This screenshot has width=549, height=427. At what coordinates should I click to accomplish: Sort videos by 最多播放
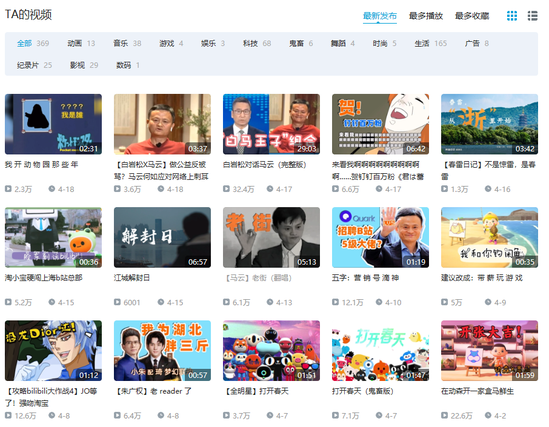click(426, 16)
